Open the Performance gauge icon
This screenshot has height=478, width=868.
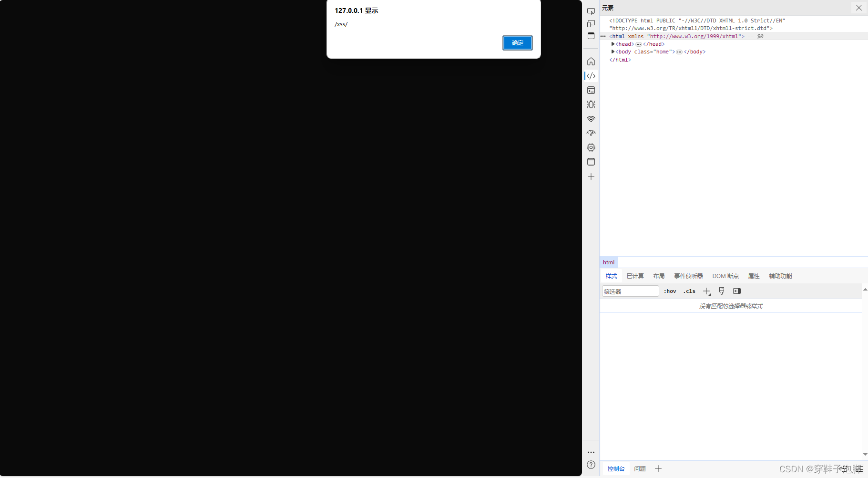coord(591,133)
